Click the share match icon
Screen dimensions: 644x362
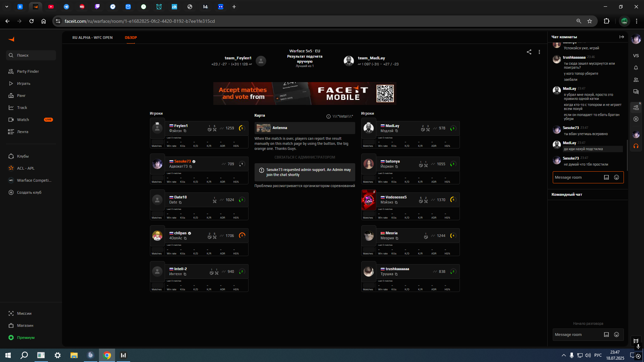529,52
